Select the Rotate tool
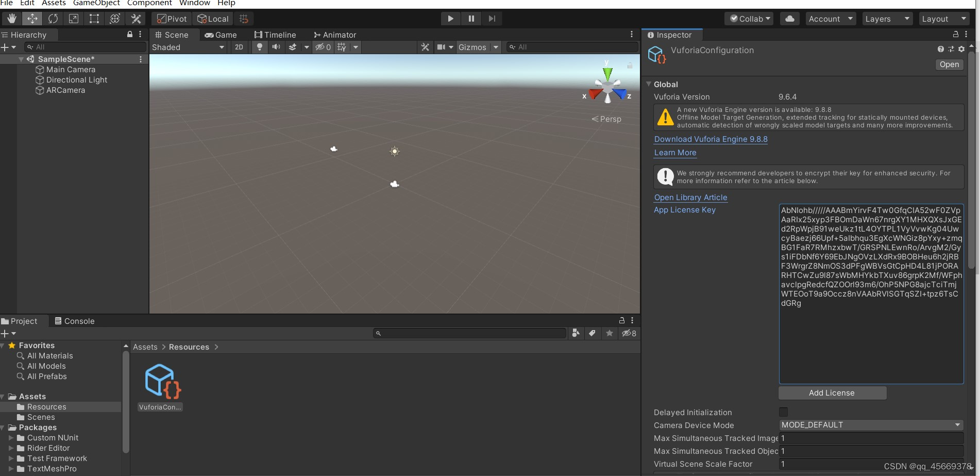The width and height of the screenshot is (980, 476). tap(53, 18)
